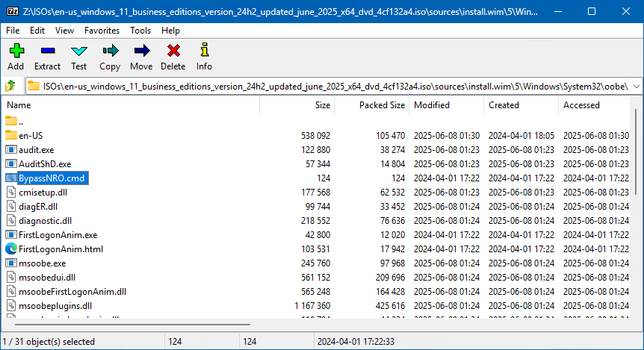The width and height of the screenshot is (644, 350).
Task: Click the green Add toolbar icon
Action: [16, 51]
